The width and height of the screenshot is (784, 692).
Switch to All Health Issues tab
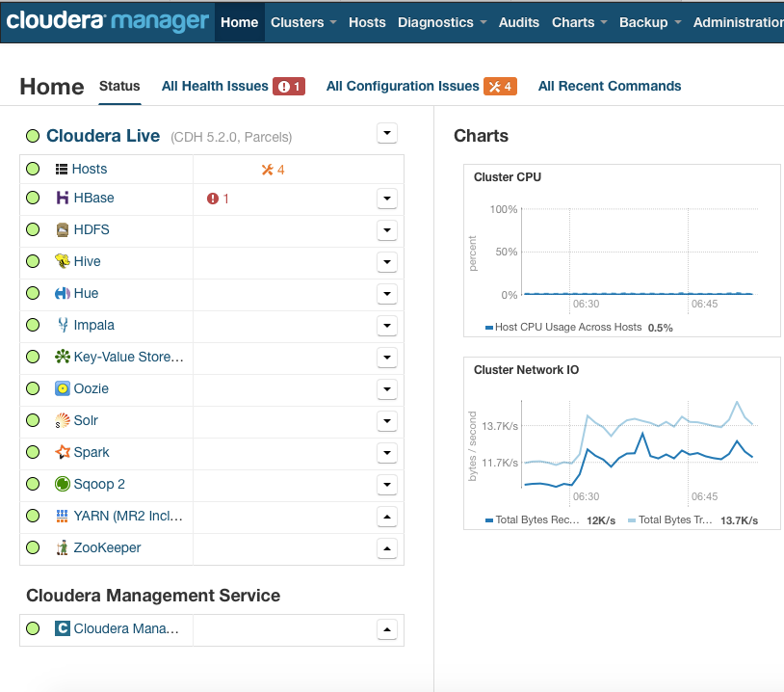tap(215, 86)
